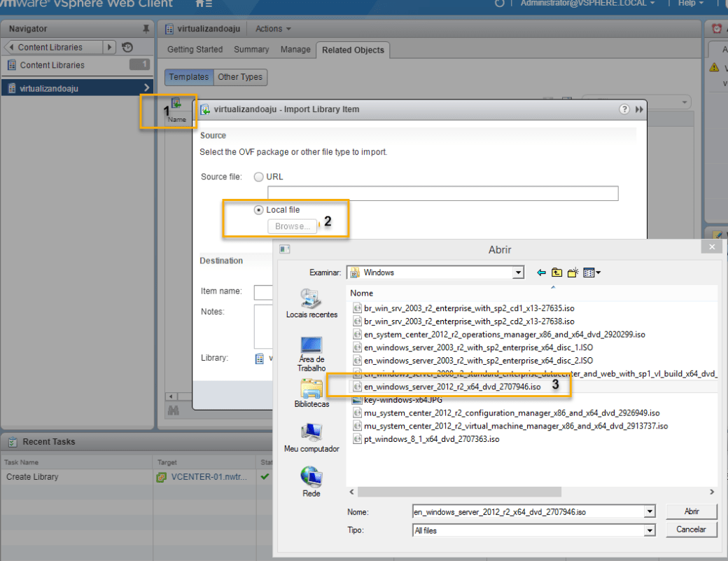This screenshot has width=728, height=561.
Task: Click the Abrir button to open file
Action: tap(691, 511)
